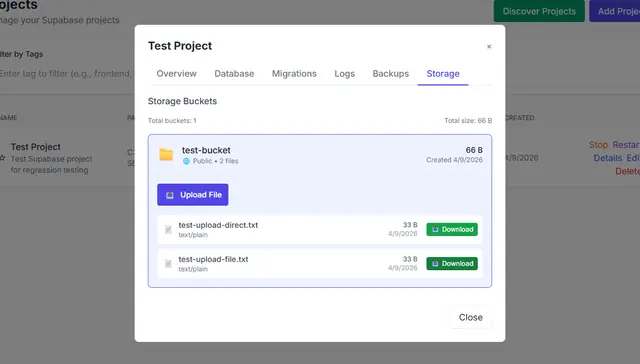The image size is (640, 364).
Task: Click the Test Project name in background table
Action: click(36, 147)
